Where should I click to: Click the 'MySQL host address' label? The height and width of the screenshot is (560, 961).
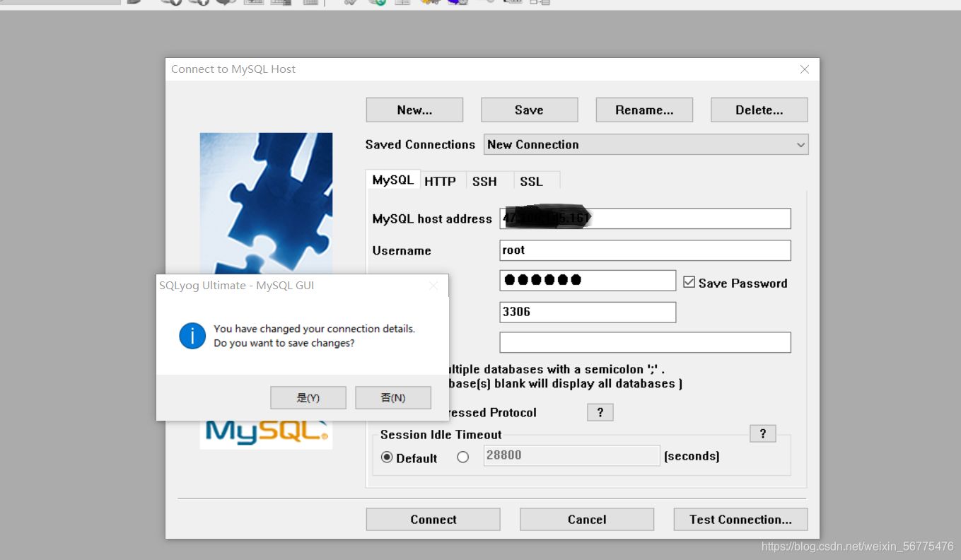pyautogui.click(x=432, y=219)
